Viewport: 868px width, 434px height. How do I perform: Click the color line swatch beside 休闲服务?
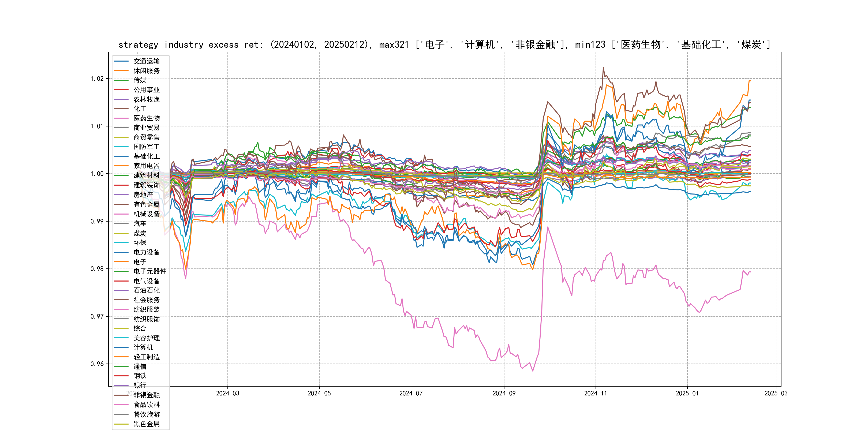(x=121, y=71)
